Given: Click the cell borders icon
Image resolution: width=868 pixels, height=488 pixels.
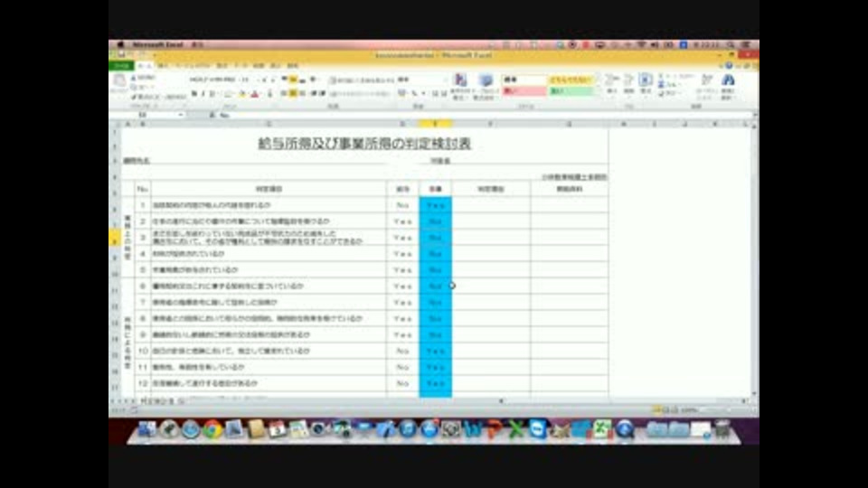Looking at the screenshot, I should 228,93.
